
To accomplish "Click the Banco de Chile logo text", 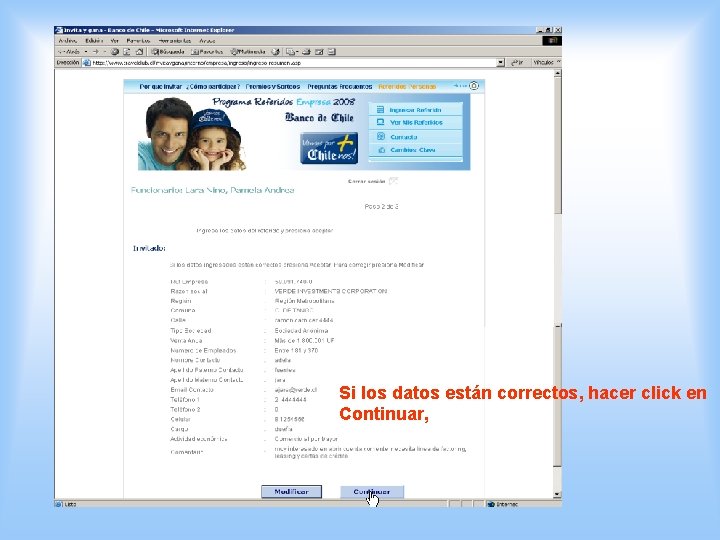I will point(320,117).
